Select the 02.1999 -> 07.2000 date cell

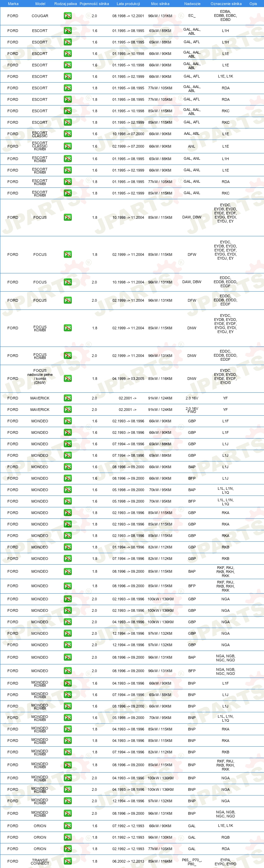point(128,146)
